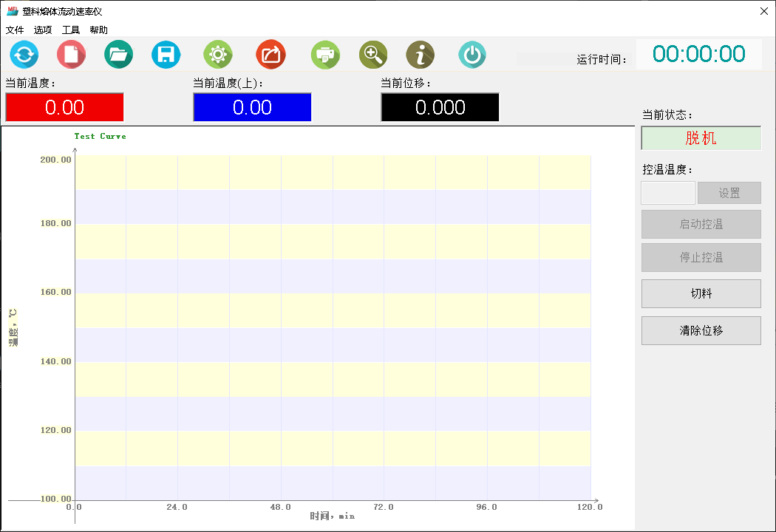Open the 帮助 menu

tap(98, 30)
